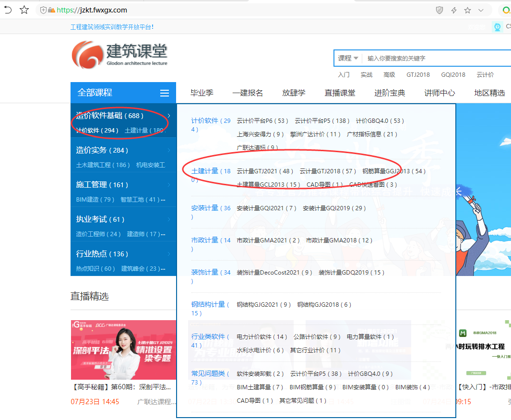
Task: Click 云计量GTJ2021 (48) link
Action: click(x=265, y=171)
